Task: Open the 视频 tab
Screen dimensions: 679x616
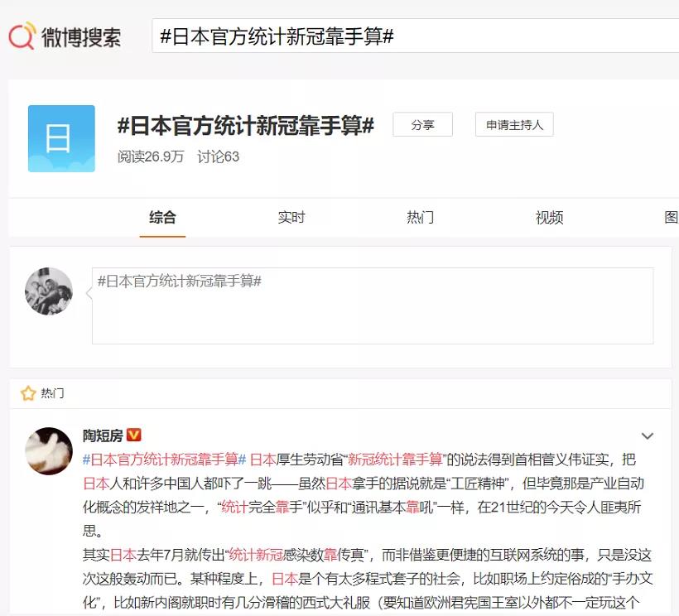Action: (x=549, y=217)
